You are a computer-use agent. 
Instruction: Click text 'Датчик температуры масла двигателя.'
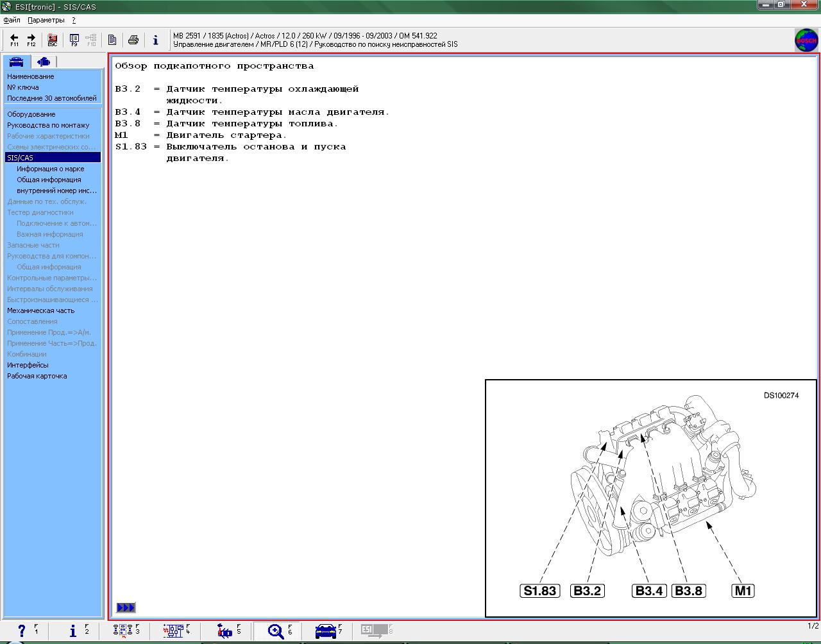coord(278,112)
